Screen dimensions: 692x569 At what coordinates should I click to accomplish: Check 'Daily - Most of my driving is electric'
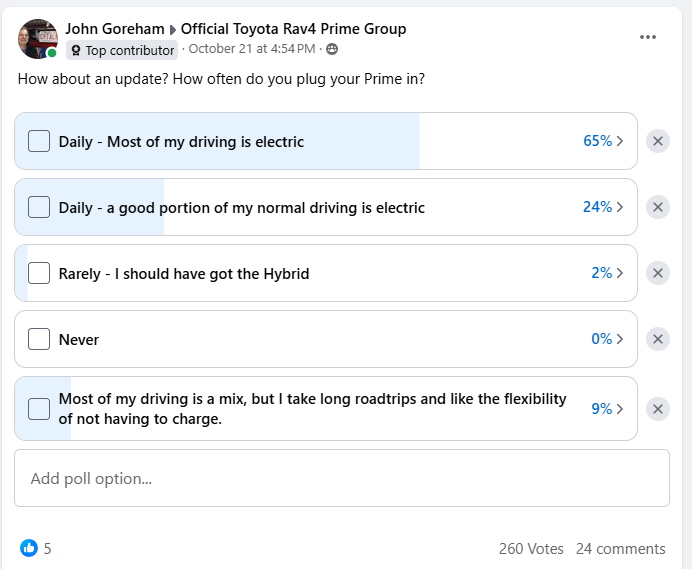pyautogui.click(x=39, y=141)
